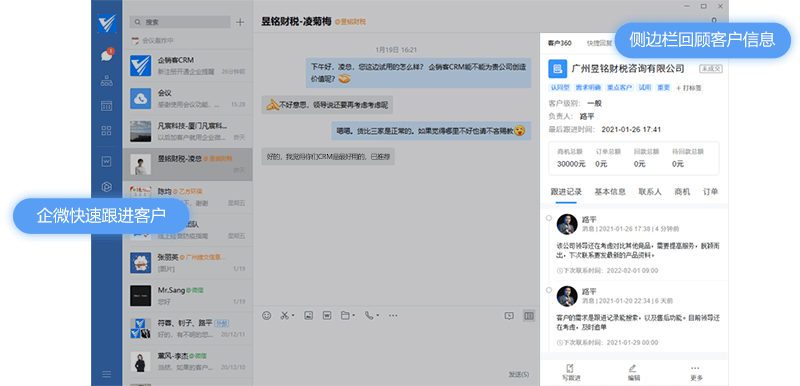
Task: Click the 路平 avatar in 2021-01-26 follow-up record
Action: click(x=567, y=224)
